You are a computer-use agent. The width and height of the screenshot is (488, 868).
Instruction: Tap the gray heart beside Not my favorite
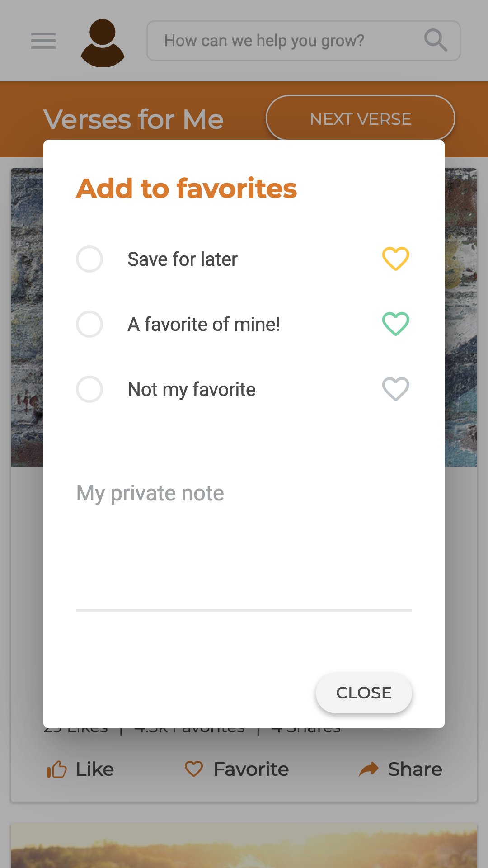(396, 389)
